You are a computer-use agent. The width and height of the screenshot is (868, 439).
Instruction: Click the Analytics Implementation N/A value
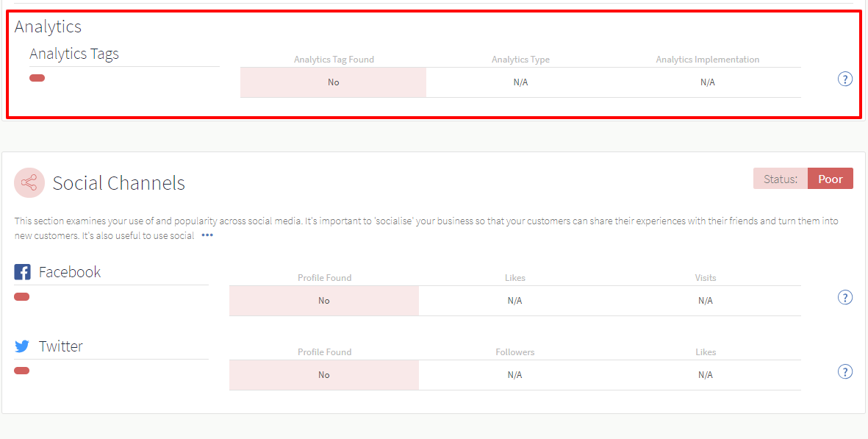pyautogui.click(x=708, y=82)
